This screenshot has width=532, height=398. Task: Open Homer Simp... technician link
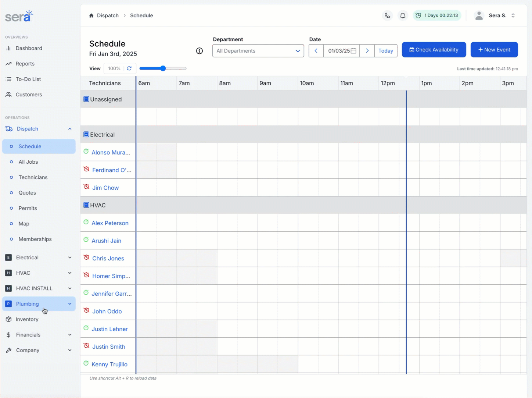tap(111, 276)
